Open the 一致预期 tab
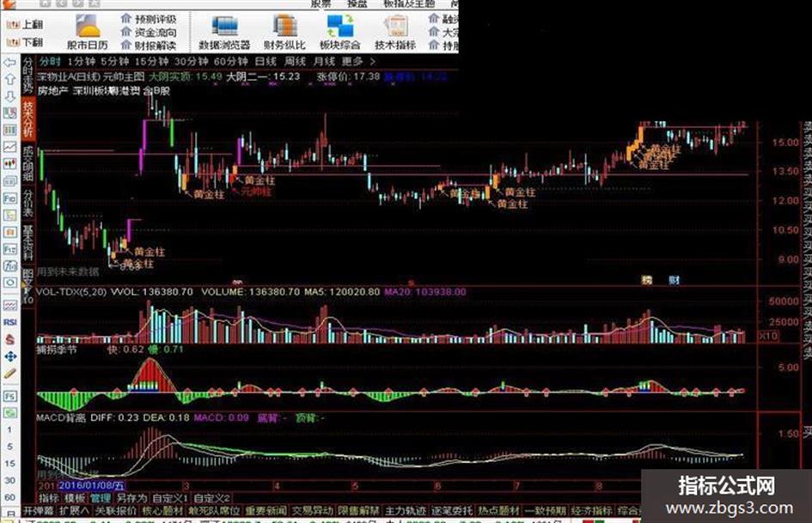Image resolution: width=812 pixels, height=523 pixels. [545, 510]
